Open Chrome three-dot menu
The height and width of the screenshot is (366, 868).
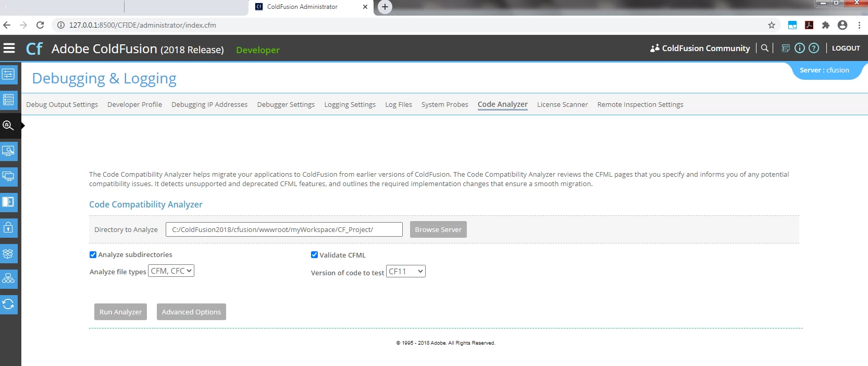(x=859, y=25)
